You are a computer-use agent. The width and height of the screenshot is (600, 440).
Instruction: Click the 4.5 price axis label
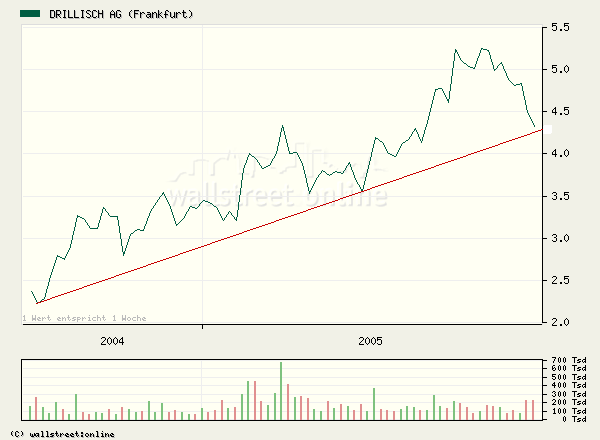pyautogui.click(x=557, y=112)
